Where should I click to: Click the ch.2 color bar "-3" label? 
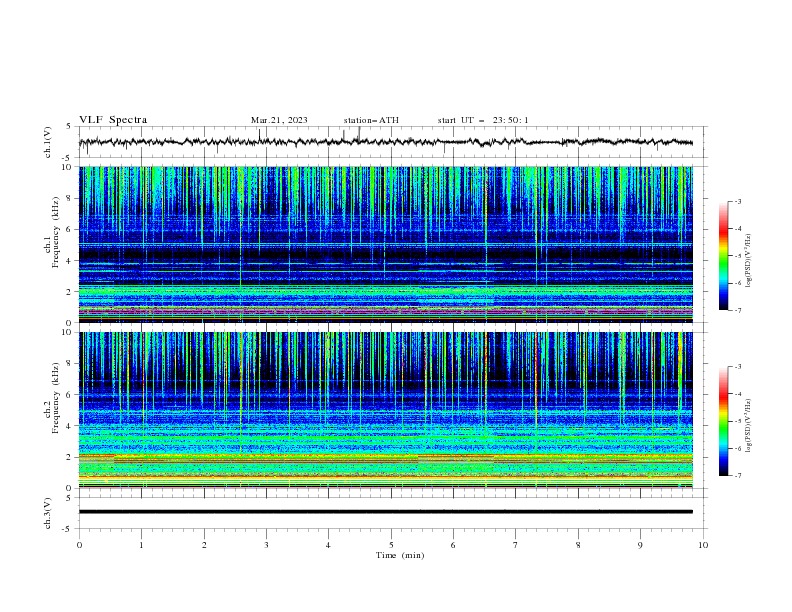click(x=738, y=367)
